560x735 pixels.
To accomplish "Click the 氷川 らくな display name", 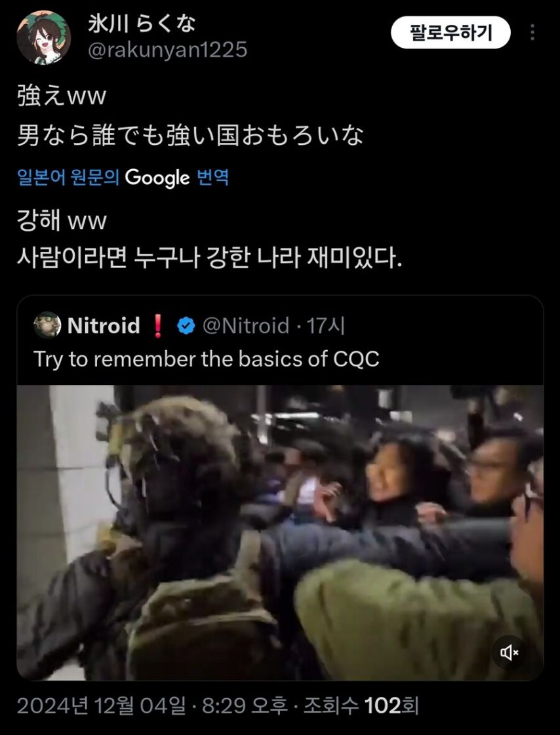I will tap(142, 24).
